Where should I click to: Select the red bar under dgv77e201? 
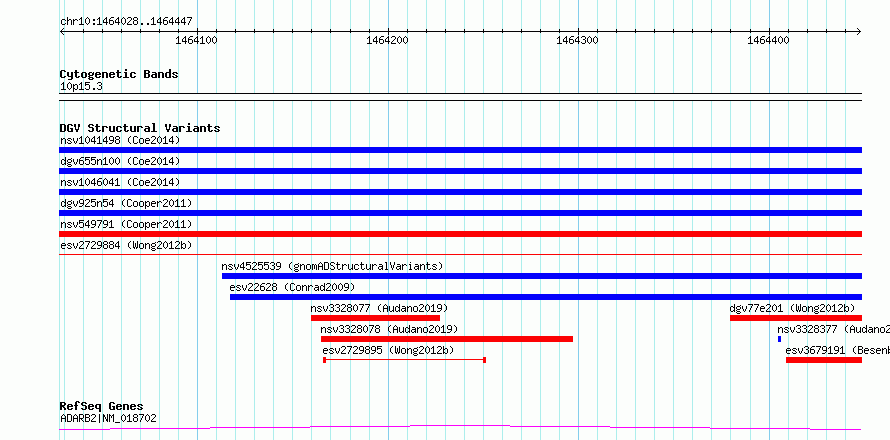(x=796, y=318)
